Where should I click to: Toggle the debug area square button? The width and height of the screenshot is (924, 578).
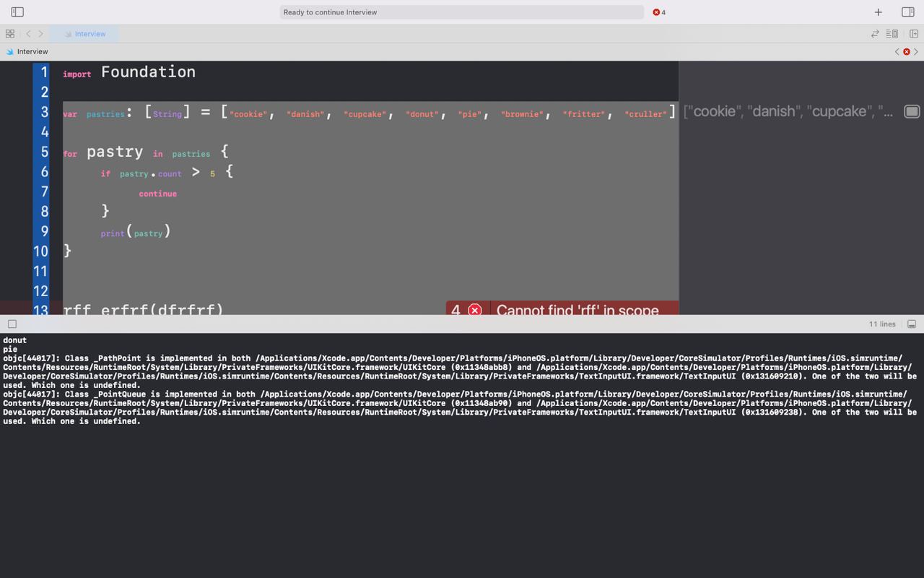pyautogui.click(x=12, y=324)
